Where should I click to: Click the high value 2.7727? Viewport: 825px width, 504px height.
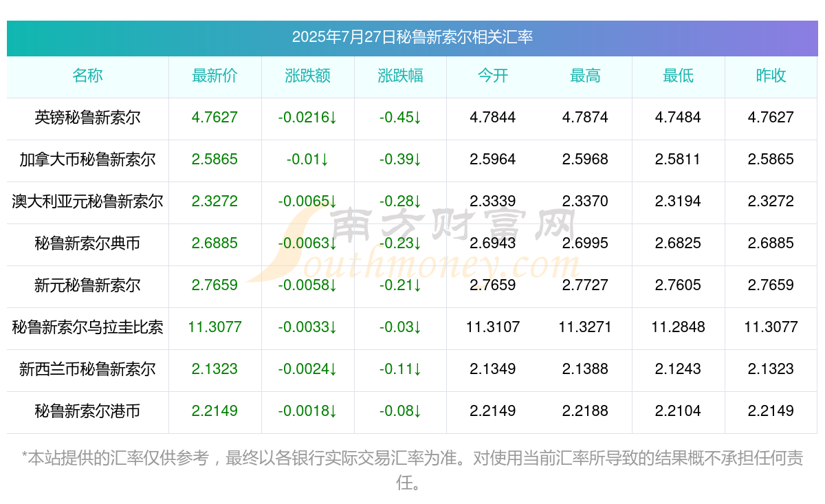(x=585, y=285)
